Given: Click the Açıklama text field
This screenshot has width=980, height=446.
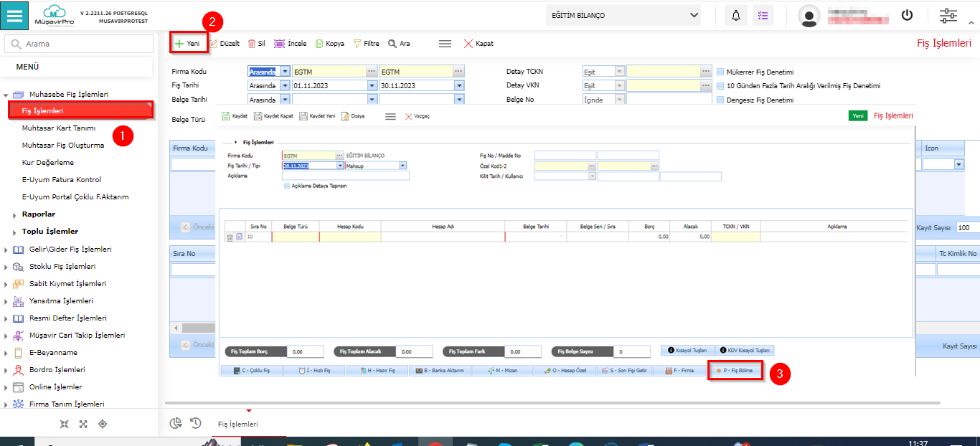Looking at the screenshot, I should pos(346,176).
